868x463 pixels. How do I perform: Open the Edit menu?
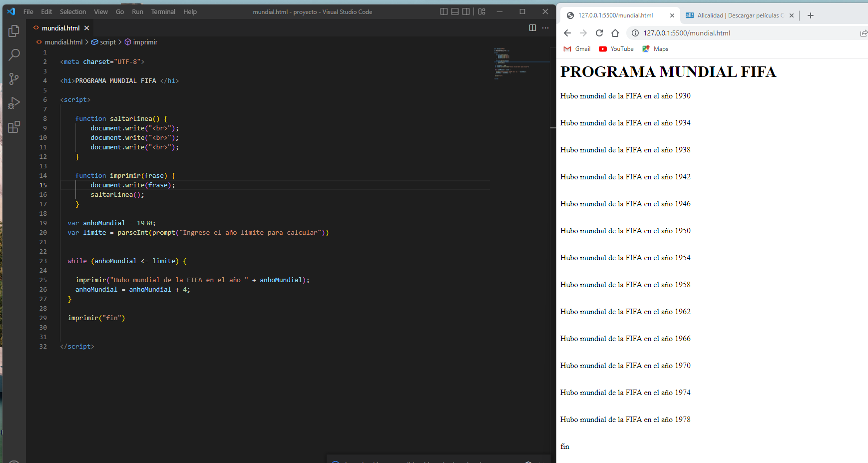tap(46, 11)
